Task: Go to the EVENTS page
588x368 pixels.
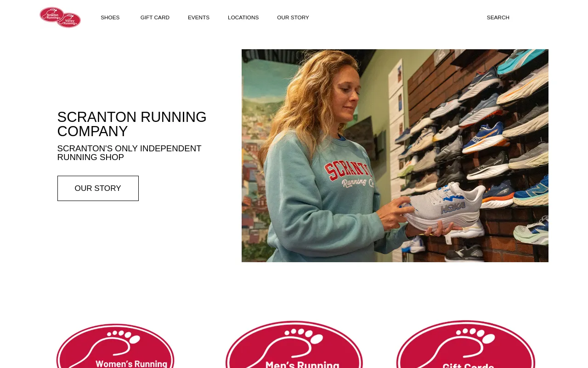Action: point(198,17)
